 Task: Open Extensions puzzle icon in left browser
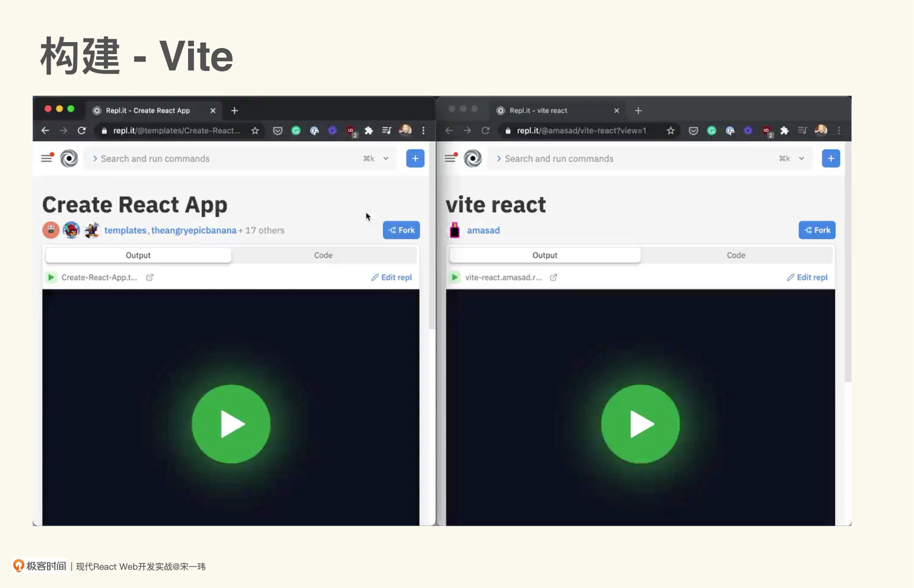tap(369, 130)
